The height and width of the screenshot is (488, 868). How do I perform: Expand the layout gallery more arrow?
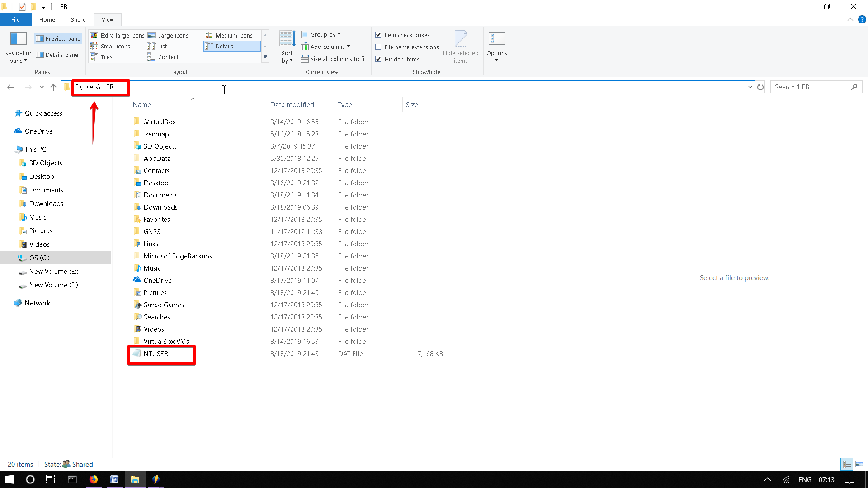(265, 57)
